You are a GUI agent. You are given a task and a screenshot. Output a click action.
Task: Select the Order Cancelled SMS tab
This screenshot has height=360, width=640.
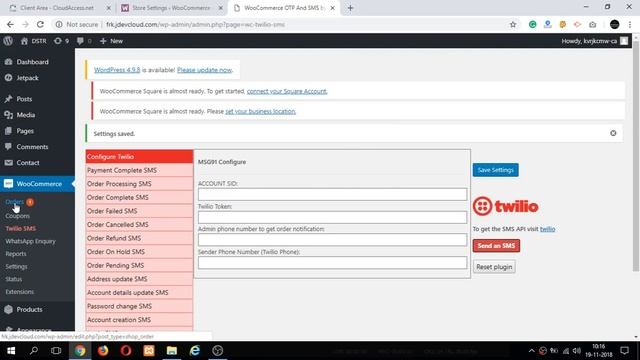pyautogui.click(x=139, y=224)
